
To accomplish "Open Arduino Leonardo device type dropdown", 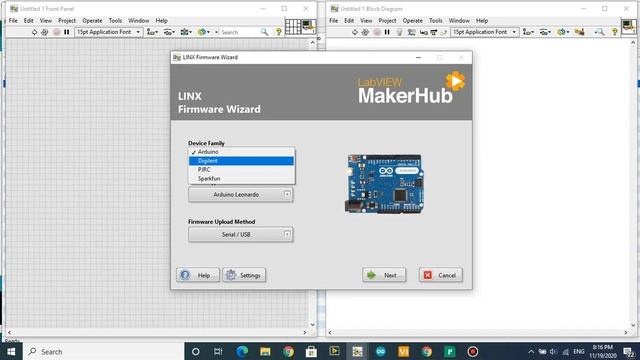I will (x=241, y=195).
